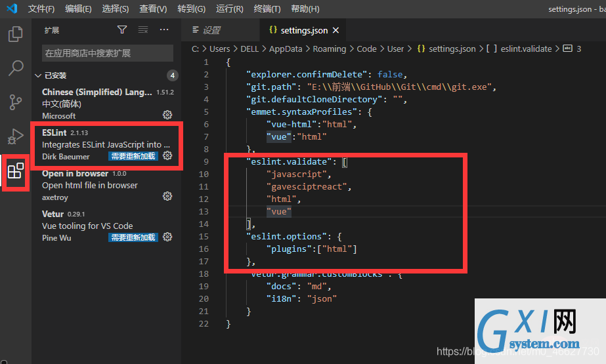Image resolution: width=606 pixels, height=364 pixels.
Task: Click "eslint.options" key on line 15
Action: coord(286,236)
